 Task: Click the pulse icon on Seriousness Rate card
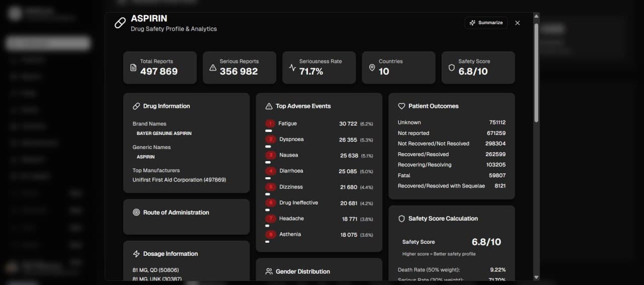click(292, 67)
